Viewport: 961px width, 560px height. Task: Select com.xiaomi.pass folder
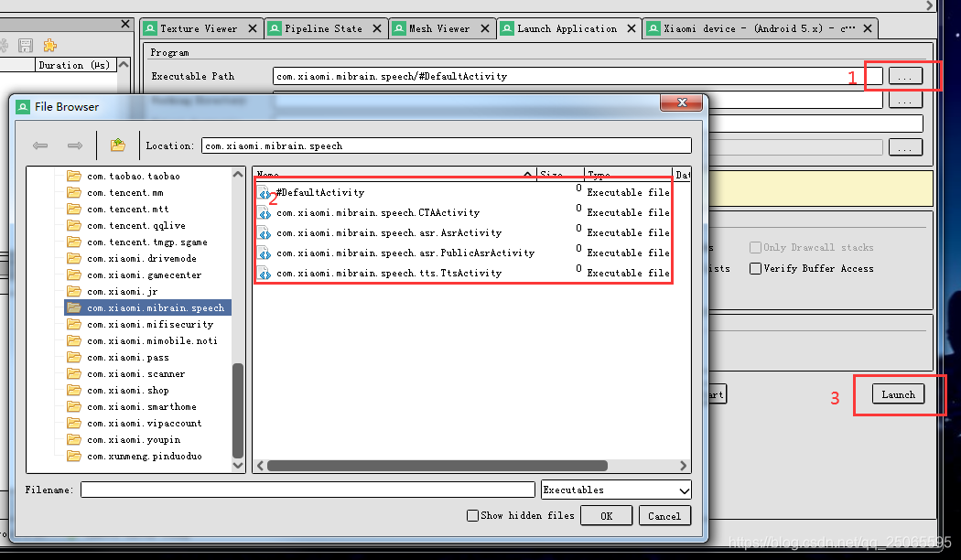pyautogui.click(x=127, y=358)
